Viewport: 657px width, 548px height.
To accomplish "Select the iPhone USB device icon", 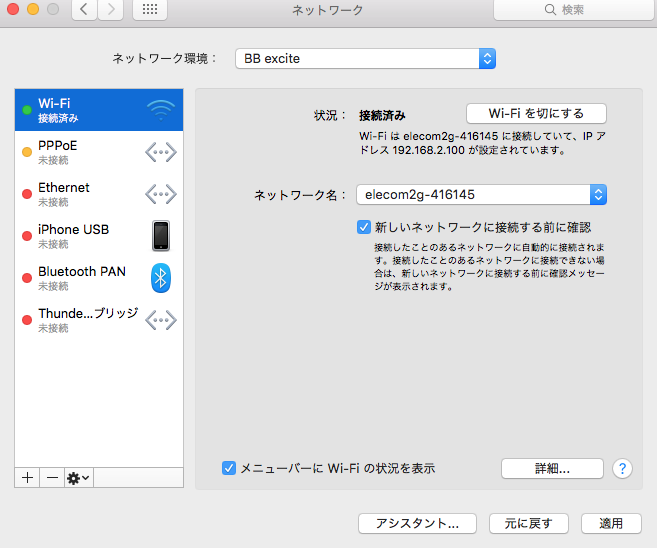I will 160,236.
